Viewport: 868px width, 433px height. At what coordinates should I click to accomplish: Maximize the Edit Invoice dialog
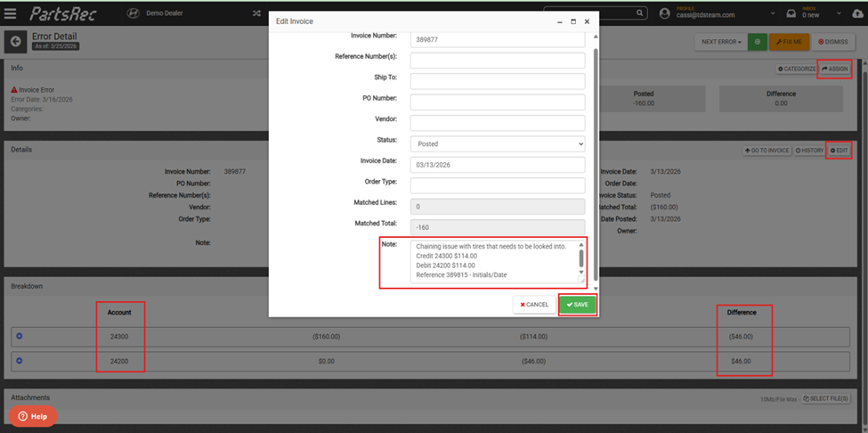573,21
